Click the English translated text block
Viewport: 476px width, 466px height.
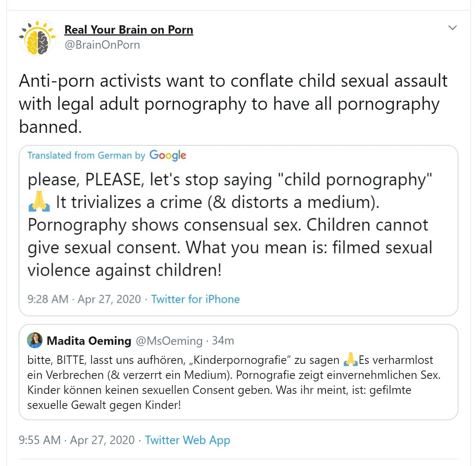230,225
